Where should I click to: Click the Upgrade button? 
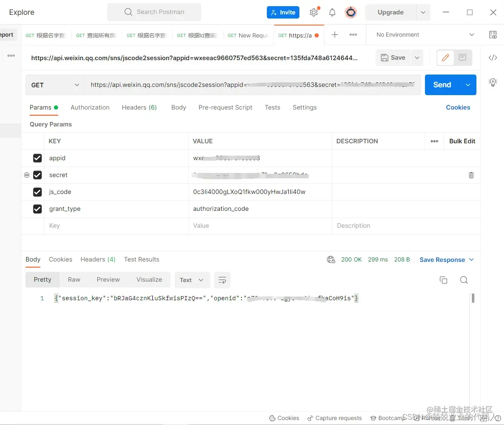[391, 12]
